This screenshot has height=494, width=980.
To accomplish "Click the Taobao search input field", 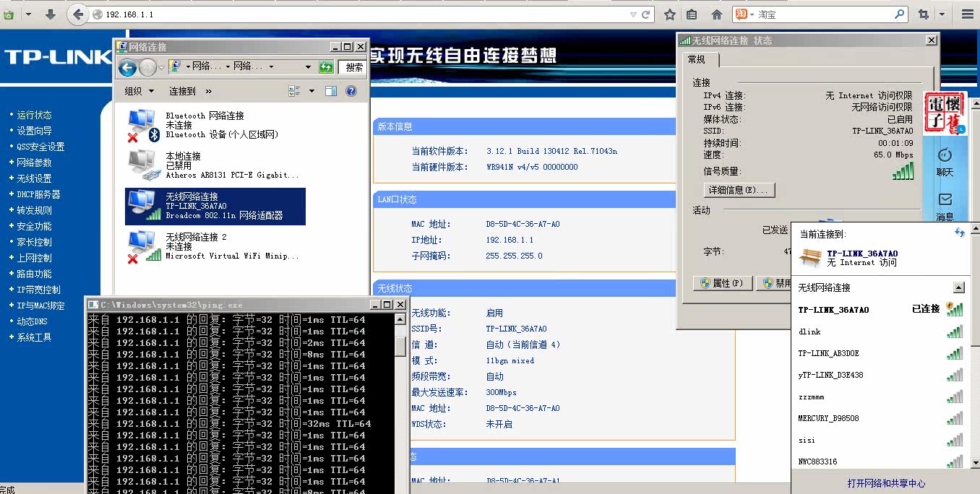I will (824, 14).
